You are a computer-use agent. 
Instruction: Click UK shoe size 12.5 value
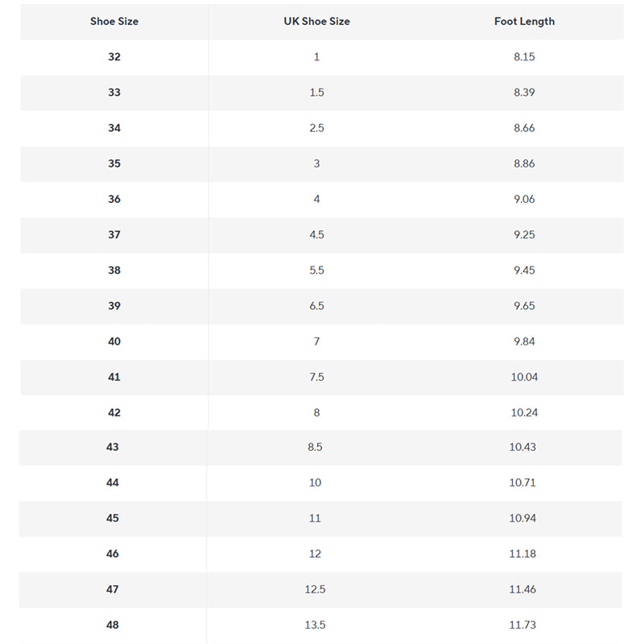point(315,589)
